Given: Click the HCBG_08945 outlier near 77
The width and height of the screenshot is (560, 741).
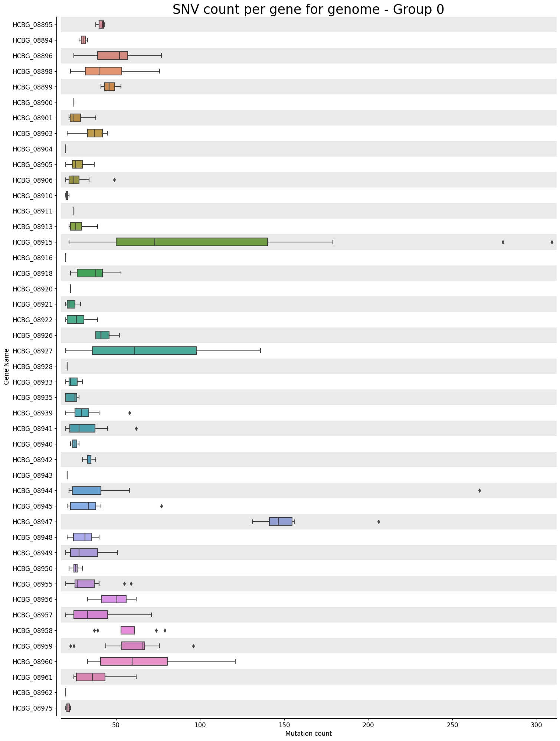Looking at the screenshot, I should 161,506.
